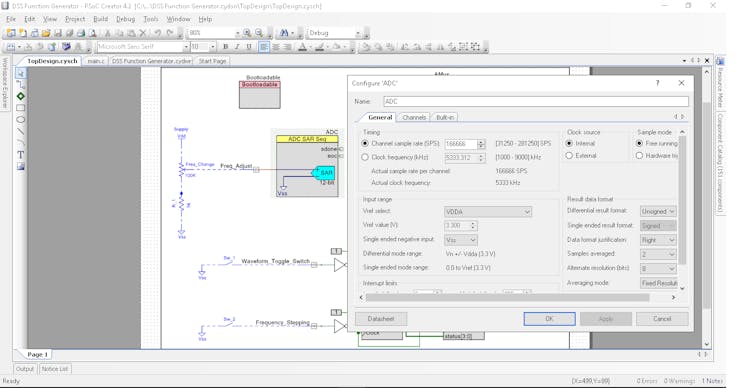
Task: Click the Undo arrow icon
Action: coord(158,33)
